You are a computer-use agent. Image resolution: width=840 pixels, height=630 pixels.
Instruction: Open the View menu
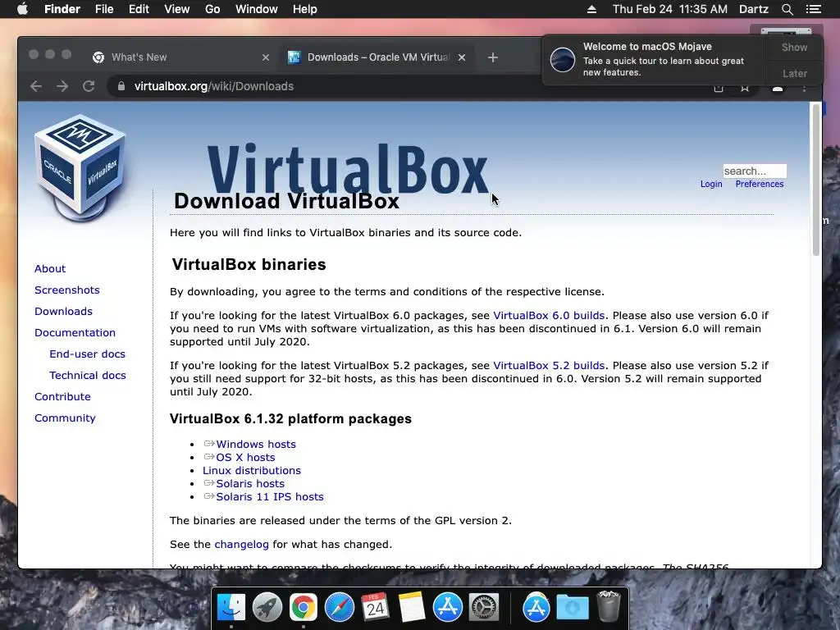[x=177, y=9]
